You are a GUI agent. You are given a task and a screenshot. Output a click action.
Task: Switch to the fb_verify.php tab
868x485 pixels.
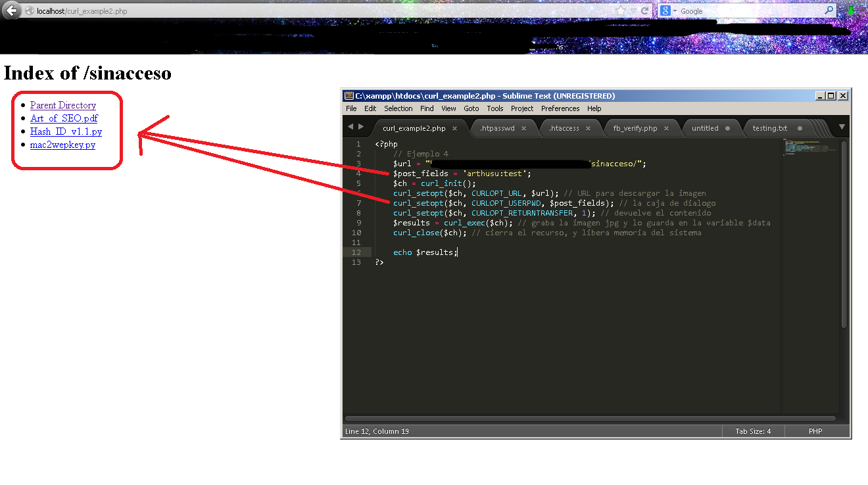pyautogui.click(x=635, y=127)
